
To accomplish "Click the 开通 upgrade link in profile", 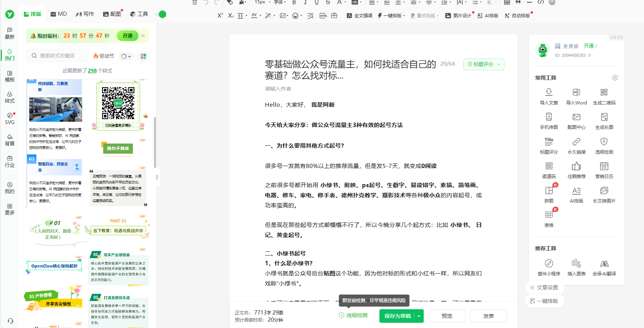I will [590, 46].
